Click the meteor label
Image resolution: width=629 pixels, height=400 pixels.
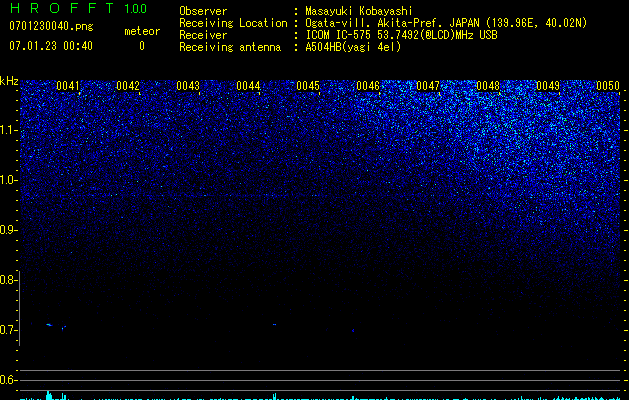click(142, 31)
